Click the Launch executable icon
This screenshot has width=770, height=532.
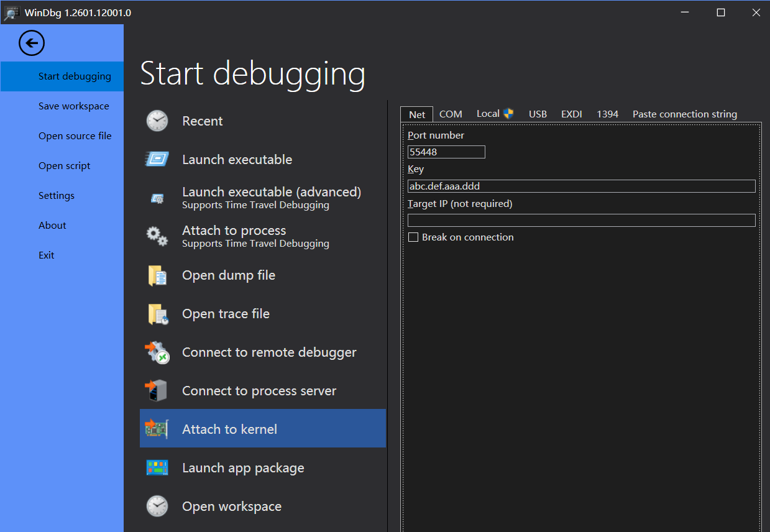click(157, 159)
